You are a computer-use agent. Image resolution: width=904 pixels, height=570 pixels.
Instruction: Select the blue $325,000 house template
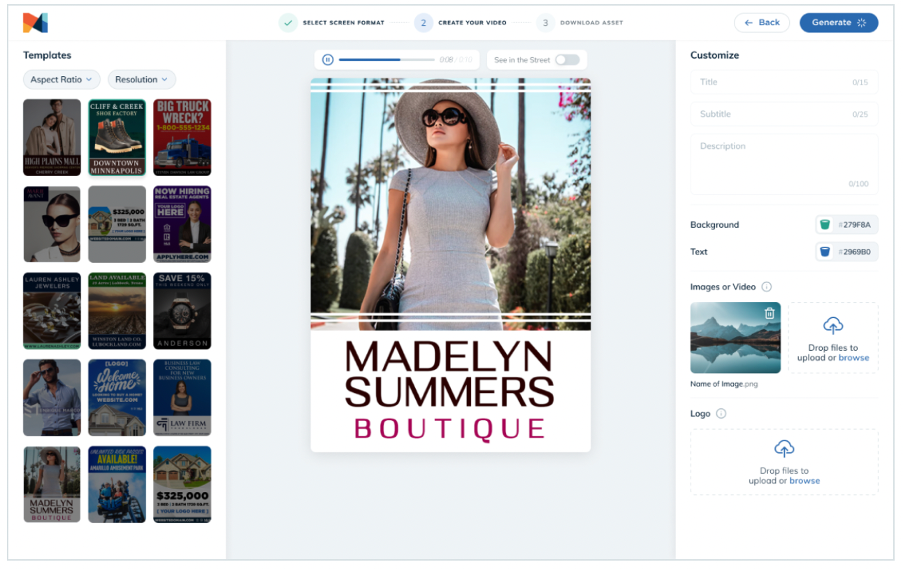click(182, 485)
